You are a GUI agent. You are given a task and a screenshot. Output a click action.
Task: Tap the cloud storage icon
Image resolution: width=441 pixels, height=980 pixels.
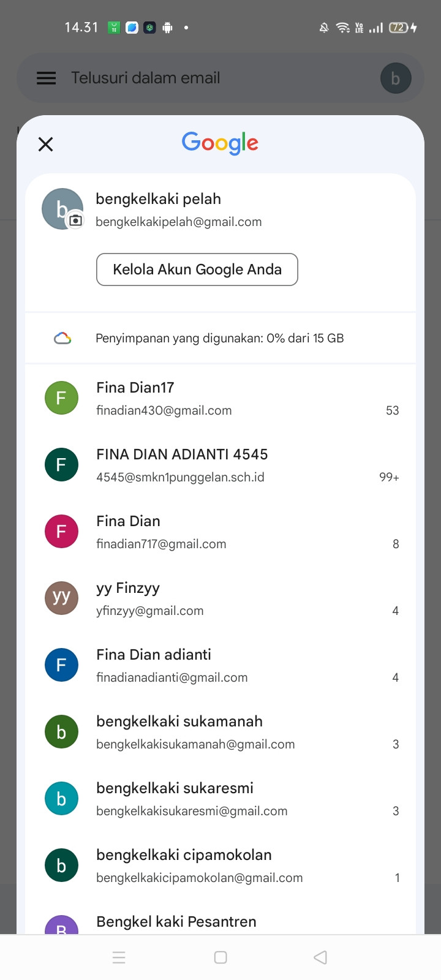62,338
